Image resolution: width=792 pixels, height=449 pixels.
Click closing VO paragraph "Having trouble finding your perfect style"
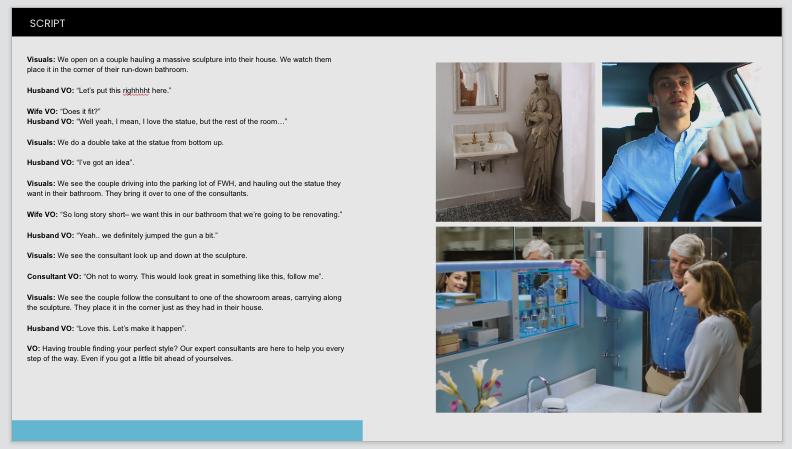coord(185,354)
